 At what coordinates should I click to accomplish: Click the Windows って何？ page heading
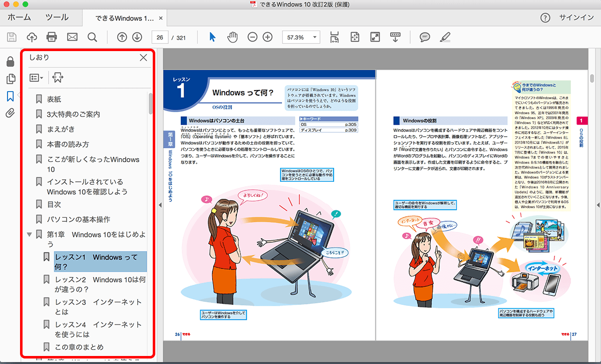pyautogui.click(x=243, y=92)
